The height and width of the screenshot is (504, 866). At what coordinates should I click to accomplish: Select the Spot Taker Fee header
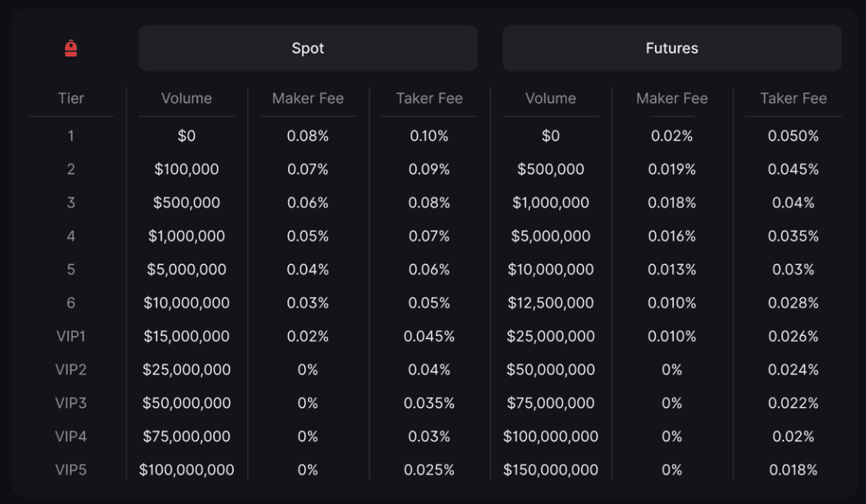pos(429,99)
